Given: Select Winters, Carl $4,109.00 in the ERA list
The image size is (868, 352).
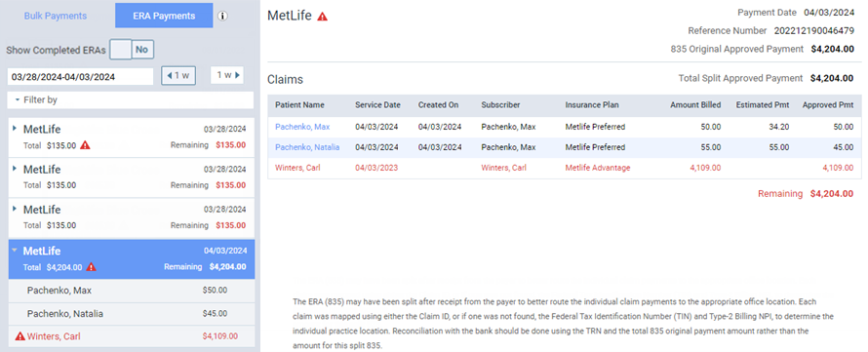Looking at the screenshot, I should (x=132, y=336).
